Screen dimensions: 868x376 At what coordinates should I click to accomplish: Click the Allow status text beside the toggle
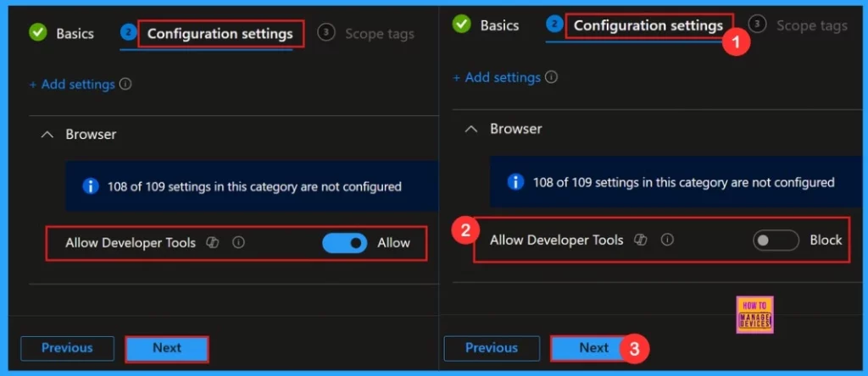coord(393,243)
